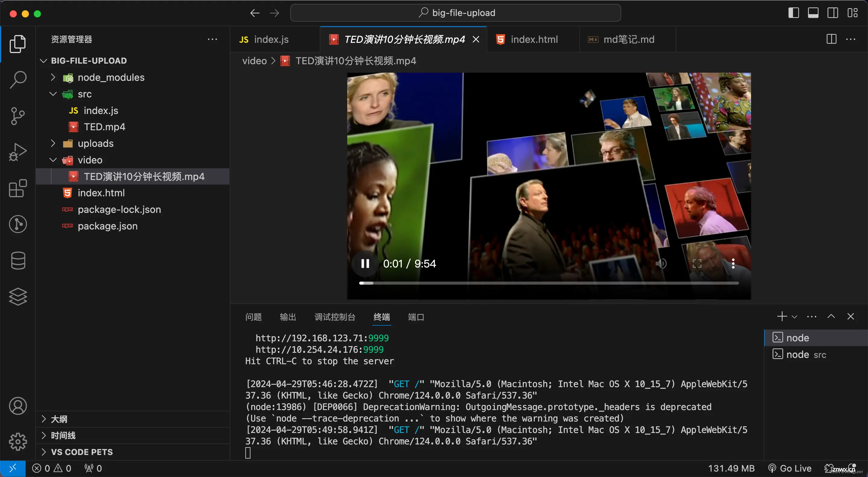
Task: Open the Search view in activity bar
Action: coord(17,80)
